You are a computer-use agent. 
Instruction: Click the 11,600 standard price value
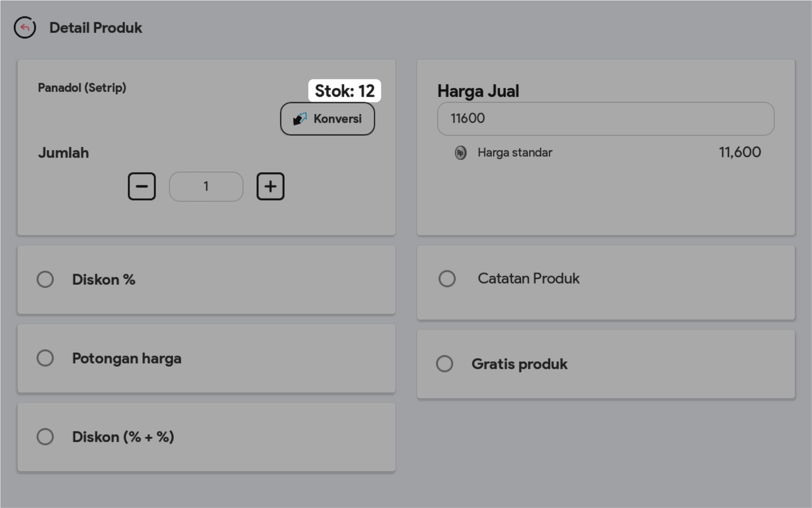pos(740,152)
